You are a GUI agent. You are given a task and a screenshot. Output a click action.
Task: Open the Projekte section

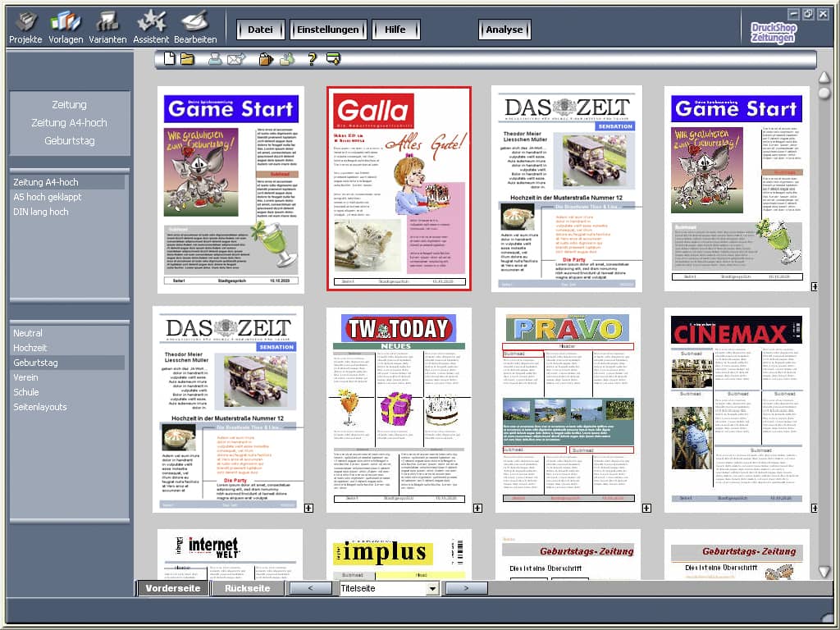click(x=25, y=27)
